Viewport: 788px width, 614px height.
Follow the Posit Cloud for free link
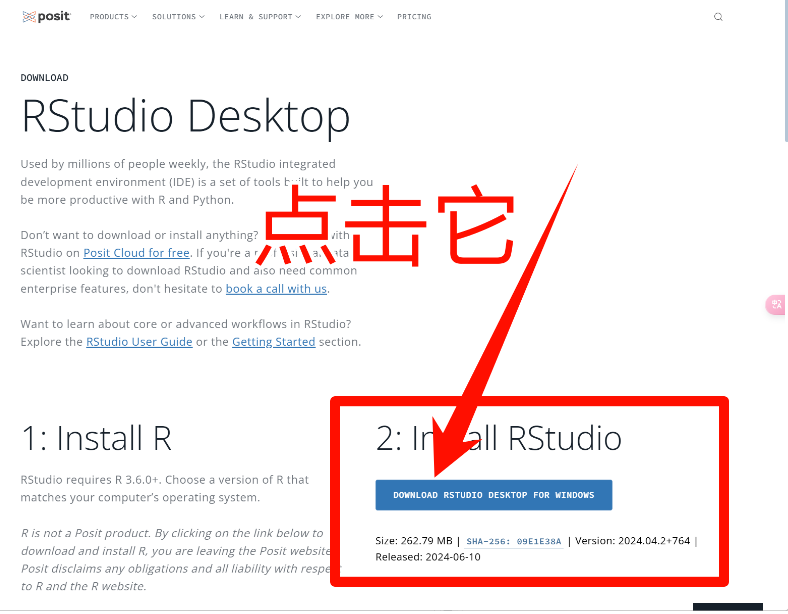pyautogui.click(x=136, y=253)
